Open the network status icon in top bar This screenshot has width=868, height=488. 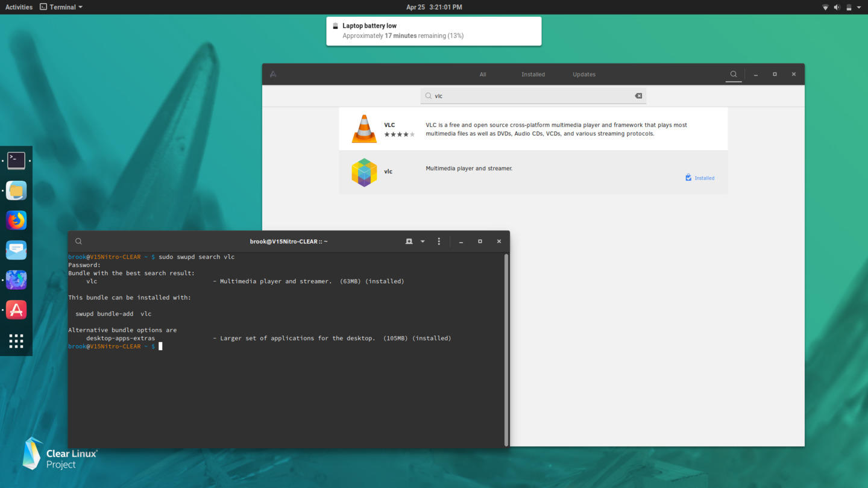tap(825, 7)
